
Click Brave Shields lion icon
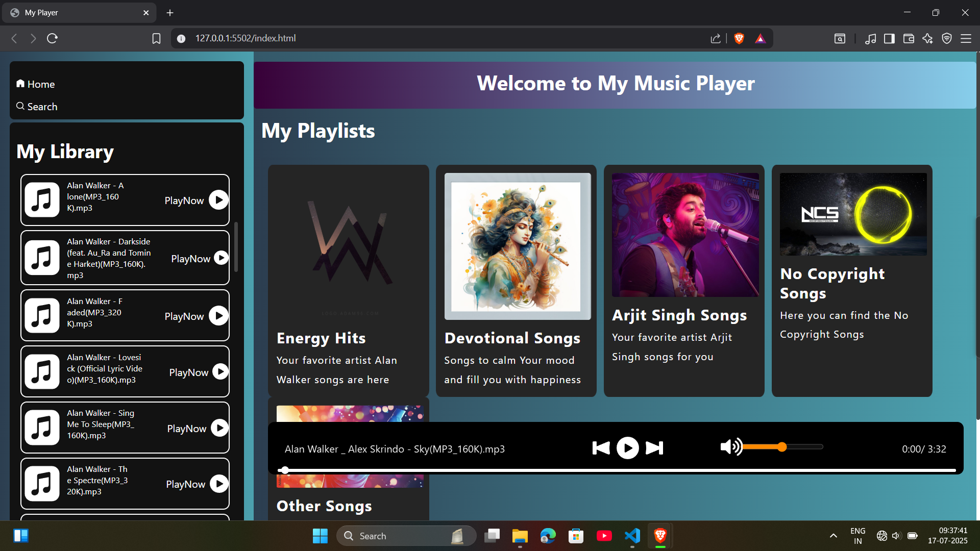tap(739, 38)
